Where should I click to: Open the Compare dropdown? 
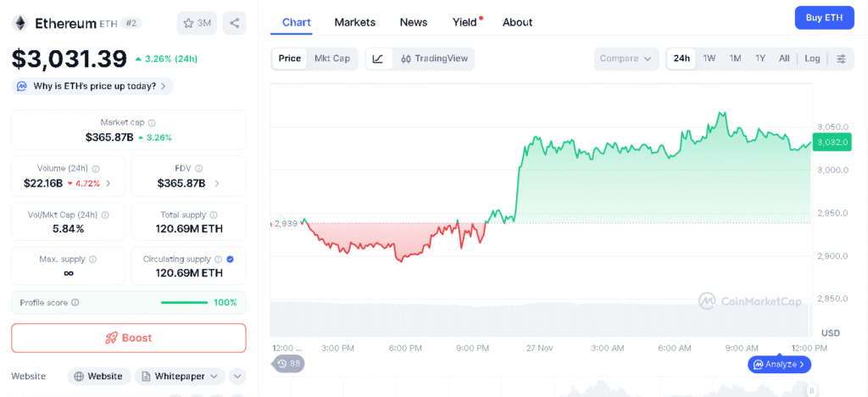(x=626, y=59)
